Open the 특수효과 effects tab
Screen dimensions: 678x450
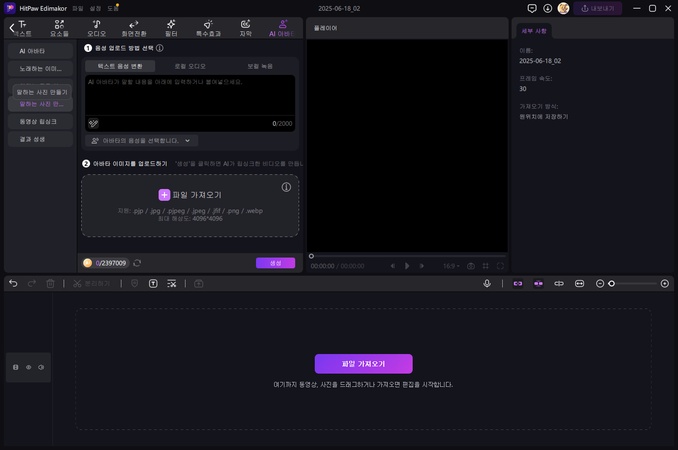[x=208, y=28]
